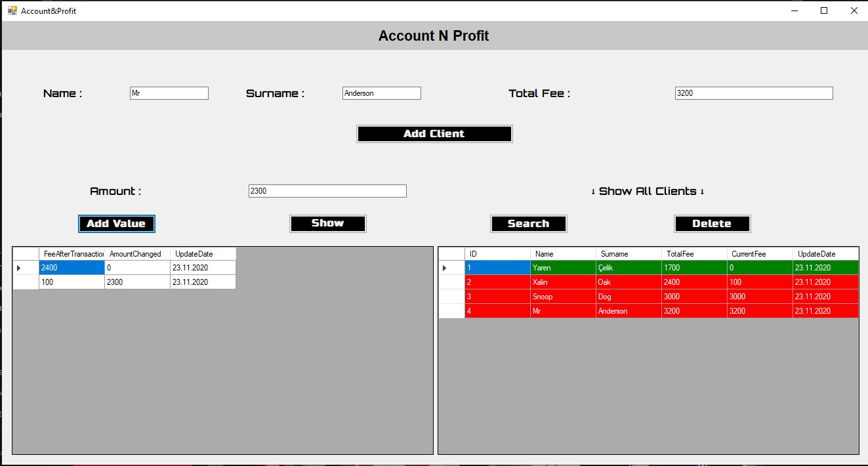Maximize the Account&Profit window
868x466 pixels.
[824, 11]
